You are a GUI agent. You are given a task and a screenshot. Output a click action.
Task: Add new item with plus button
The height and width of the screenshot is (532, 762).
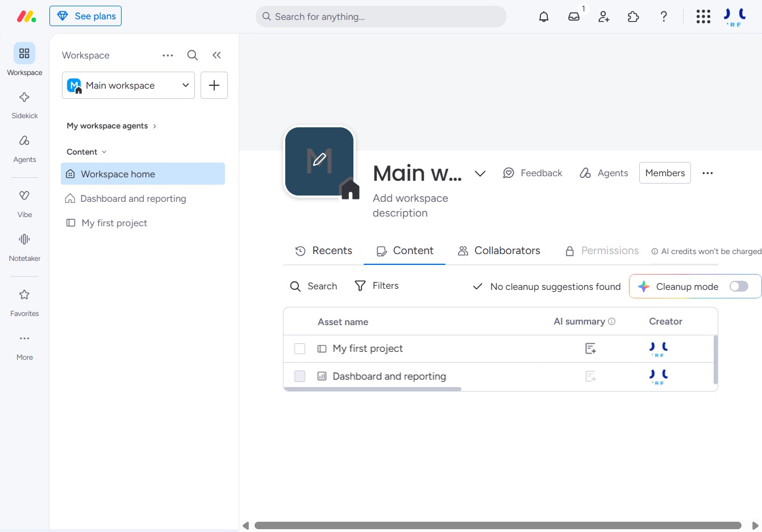pos(214,85)
